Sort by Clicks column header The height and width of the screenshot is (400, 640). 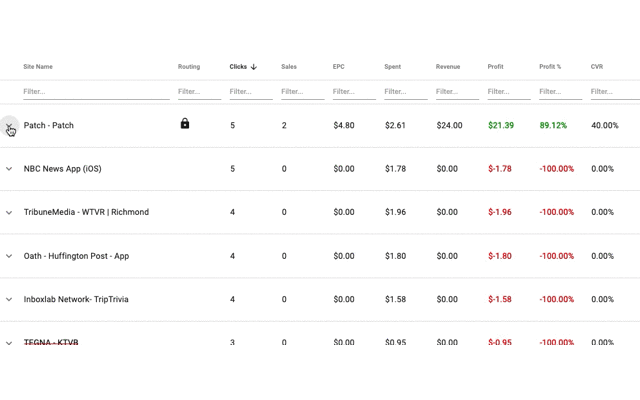pyautogui.click(x=238, y=67)
